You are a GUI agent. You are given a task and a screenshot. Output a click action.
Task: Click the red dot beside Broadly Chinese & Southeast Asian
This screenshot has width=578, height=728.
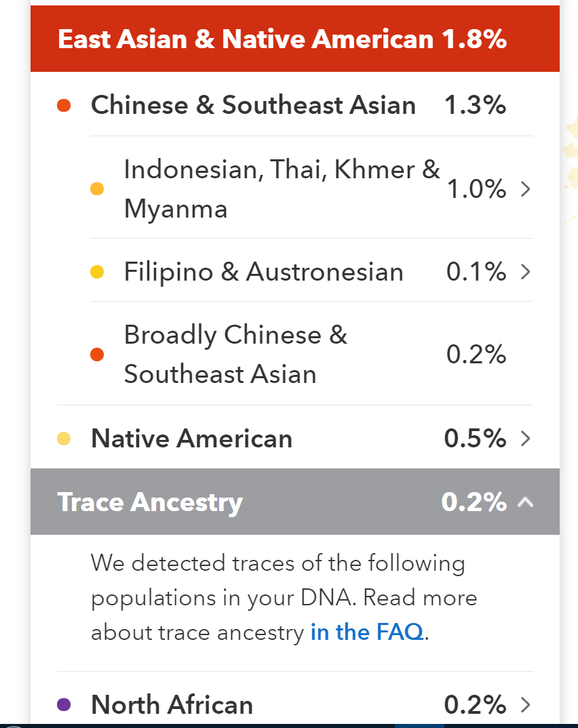[97, 354]
